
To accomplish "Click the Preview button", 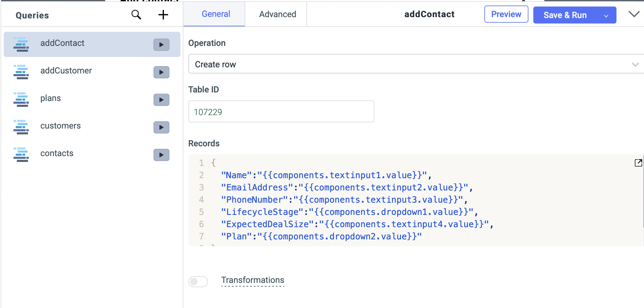I will 506,14.
